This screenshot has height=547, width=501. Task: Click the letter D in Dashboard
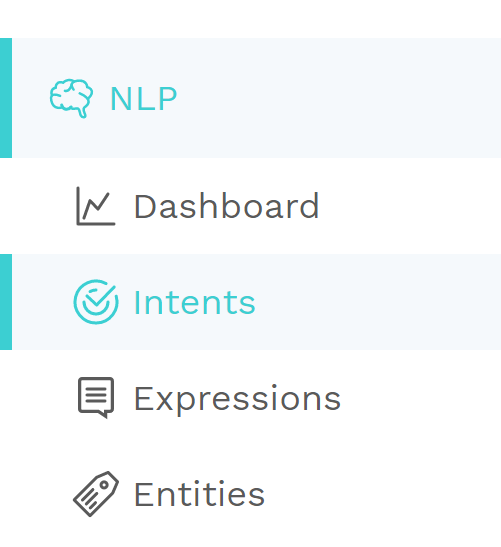point(145,206)
